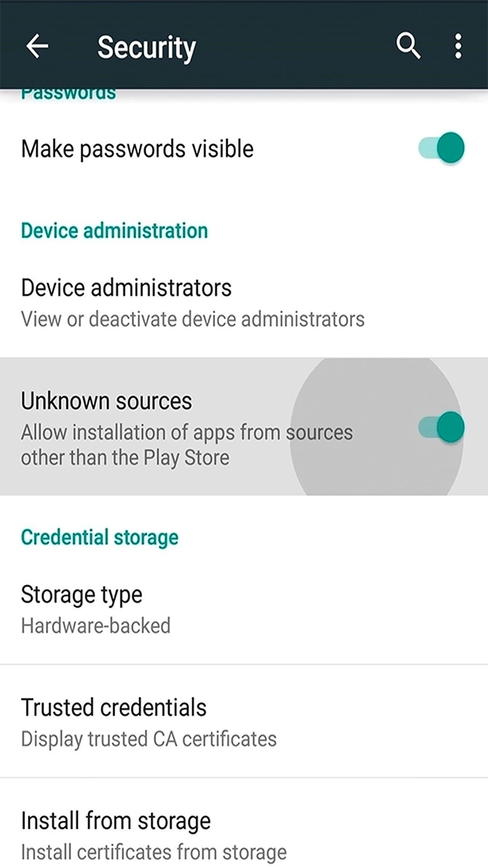Tap the back arrow to exit Security
The width and height of the screenshot is (488, 868).
(37, 46)
